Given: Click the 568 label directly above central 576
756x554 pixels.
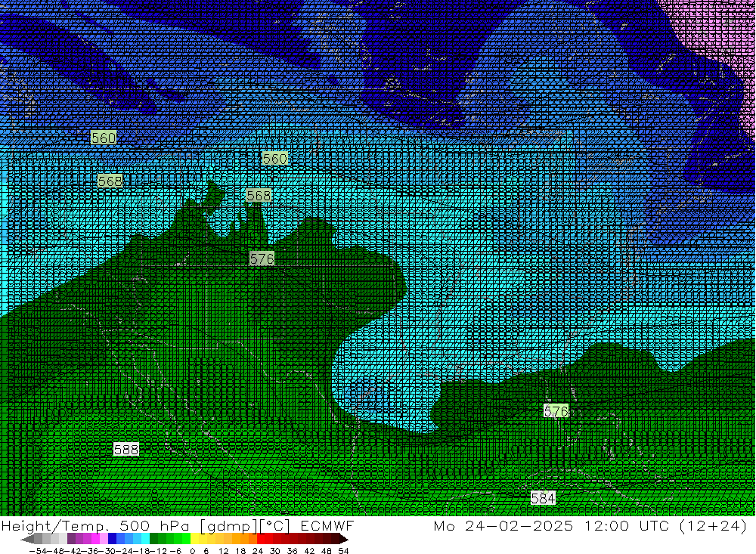Looking at the screenshot, I should [x=259, y=195].
